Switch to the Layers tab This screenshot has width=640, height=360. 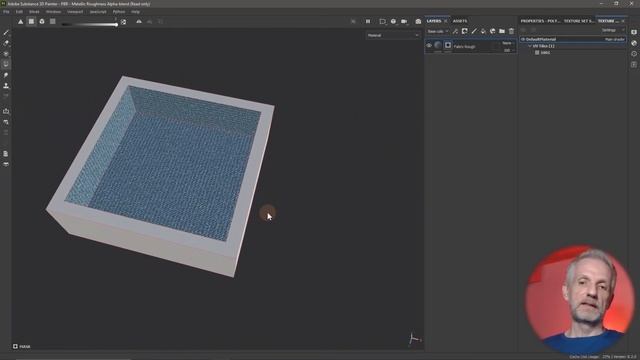point(434,21)
